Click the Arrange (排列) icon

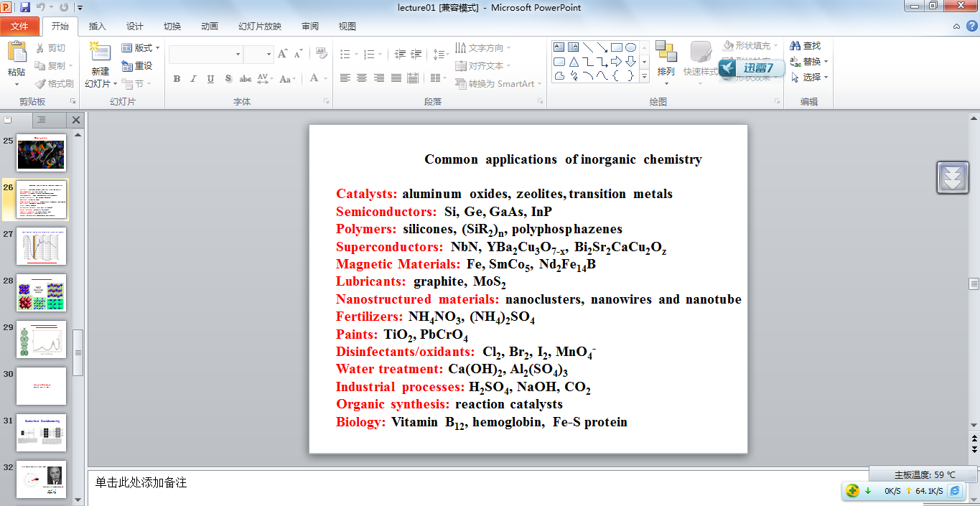pyautogui.click(x=666, y=52)
